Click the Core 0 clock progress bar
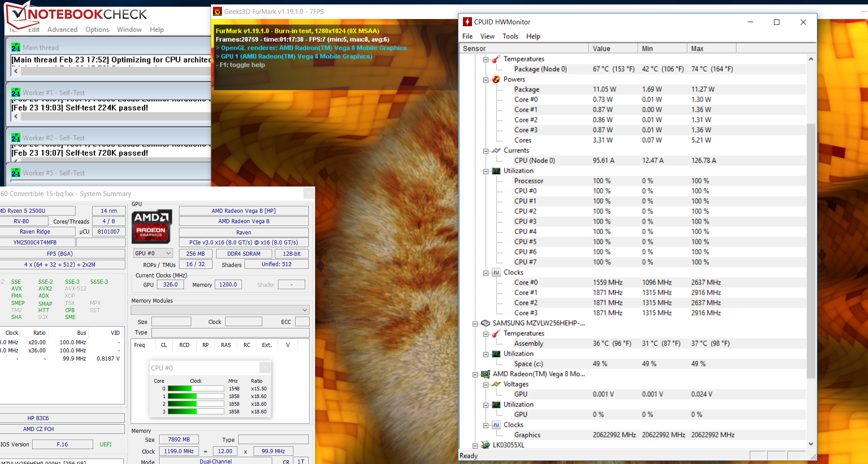 tap(196, 389)
